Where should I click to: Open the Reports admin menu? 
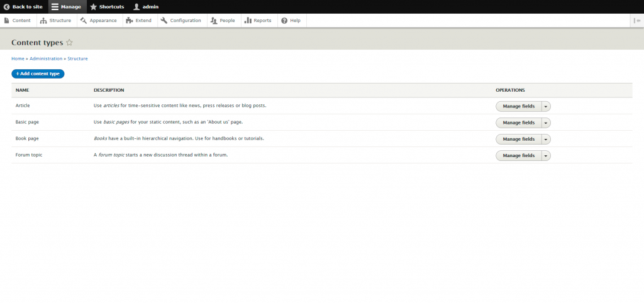click(258, 21)
